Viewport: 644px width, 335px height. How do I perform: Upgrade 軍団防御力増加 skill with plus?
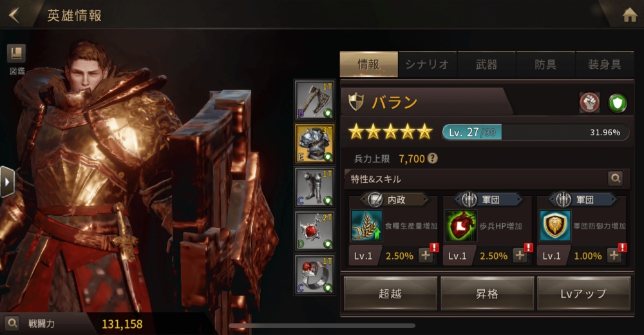point(614,256)
